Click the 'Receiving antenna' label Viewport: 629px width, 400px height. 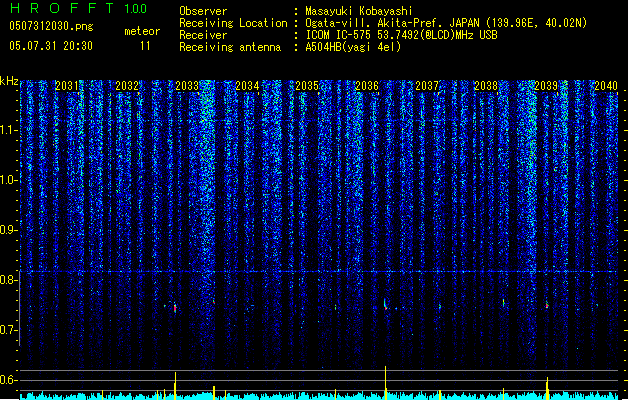(230, 47)
